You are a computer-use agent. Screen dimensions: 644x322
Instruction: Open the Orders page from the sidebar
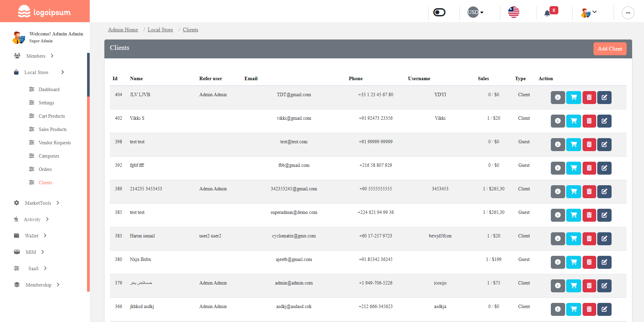click(45, 169)
